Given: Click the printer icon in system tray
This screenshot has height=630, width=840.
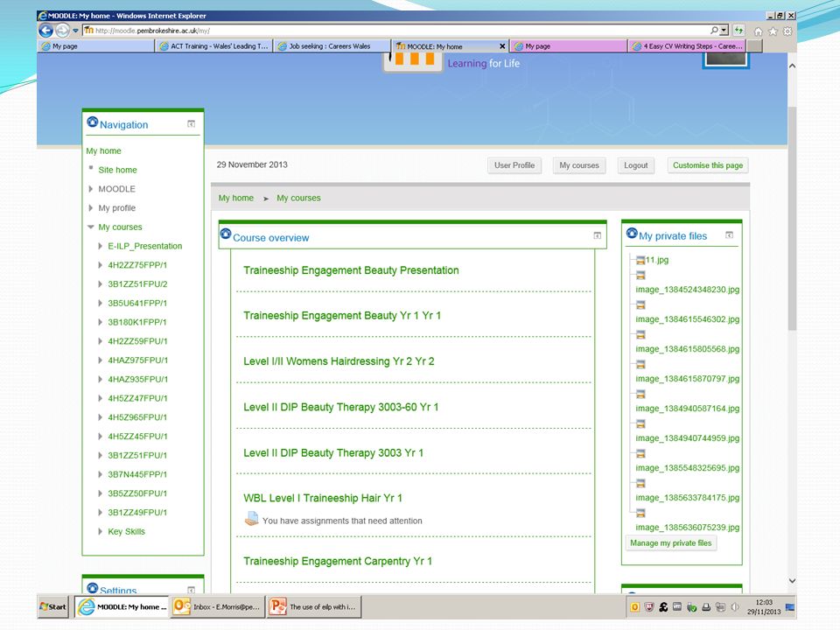Looking at the screenshot, I should click(706, 607).
